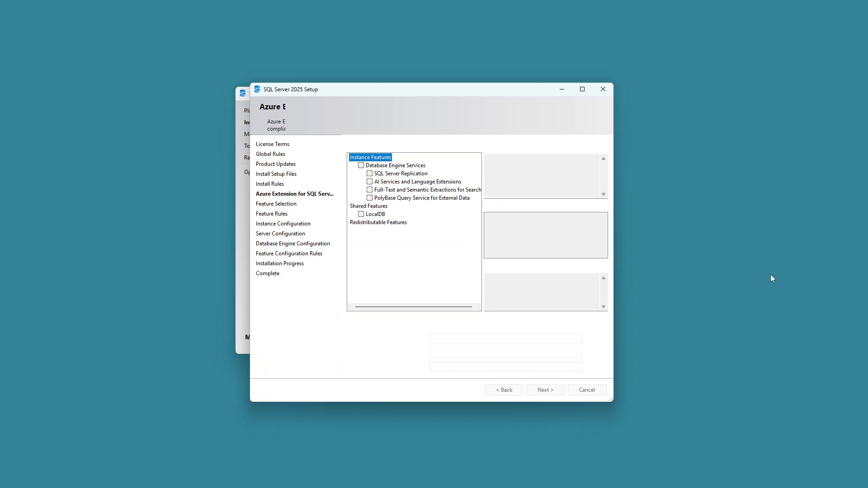Viewport: 868px width, 488px height.
Task: Click the Install Rules step
Action: click(x=270, y=184)
